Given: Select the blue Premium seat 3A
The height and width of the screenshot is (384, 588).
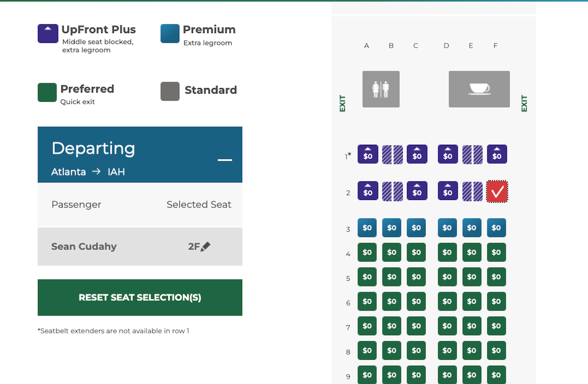Looking at the screenshot, I should [367, 228].
